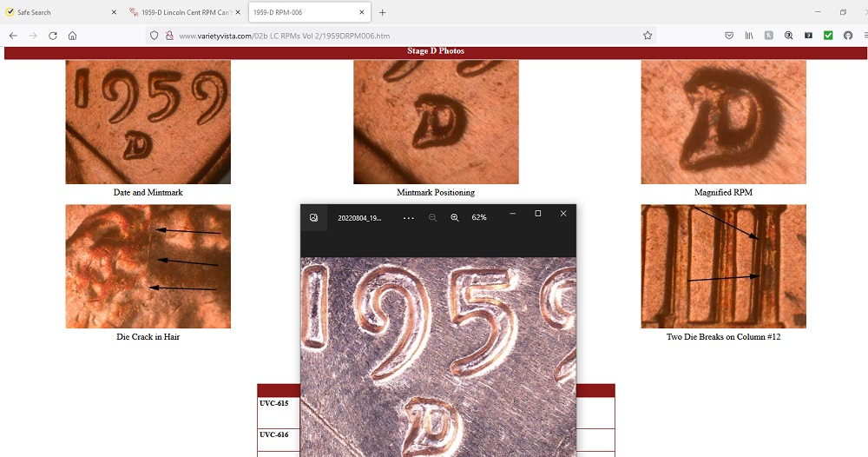Viewport: 868px width, 457px height.
Task: Open the site shield tracking protection icon
Action: click(155, 36)
